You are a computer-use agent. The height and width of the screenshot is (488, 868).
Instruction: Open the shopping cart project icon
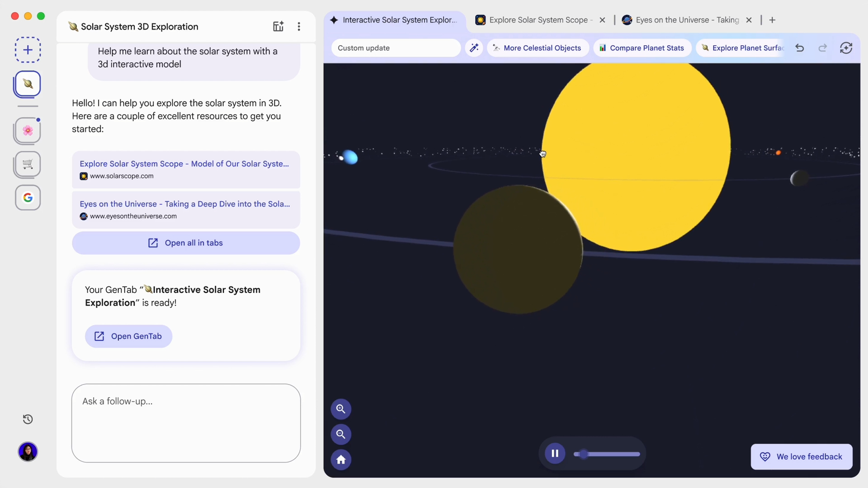pos(28,164)
